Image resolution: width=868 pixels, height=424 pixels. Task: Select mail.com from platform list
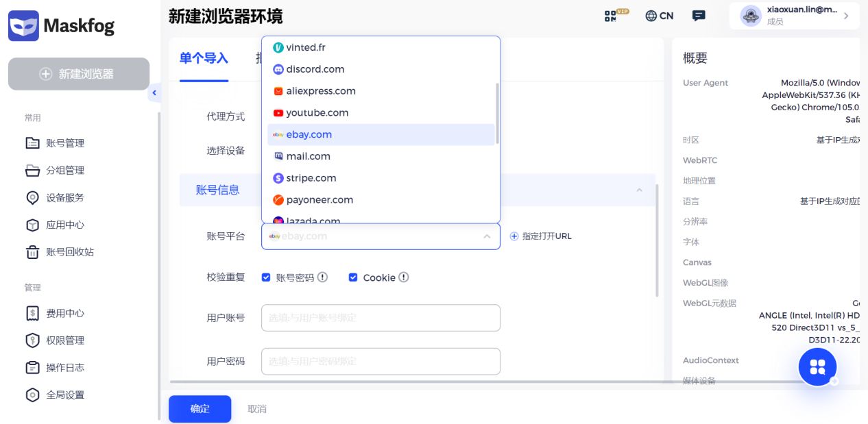point(381,156)
